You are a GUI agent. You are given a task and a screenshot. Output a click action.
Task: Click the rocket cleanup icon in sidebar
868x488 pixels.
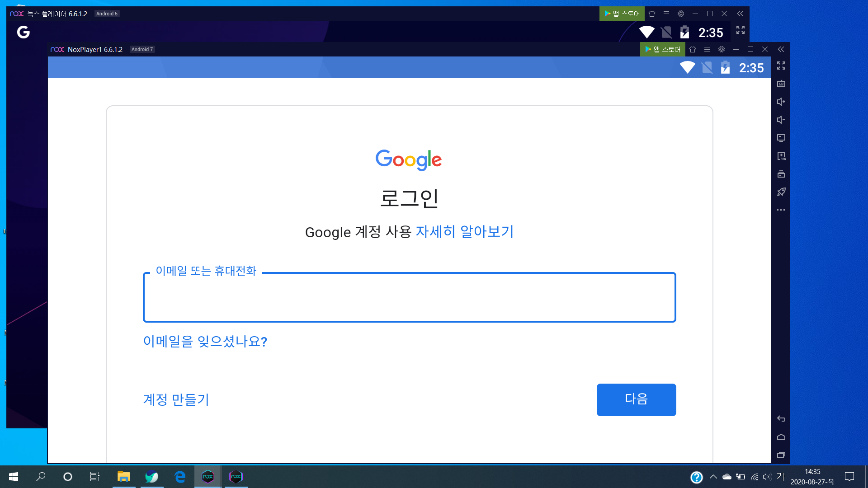[x=781, y=192]
